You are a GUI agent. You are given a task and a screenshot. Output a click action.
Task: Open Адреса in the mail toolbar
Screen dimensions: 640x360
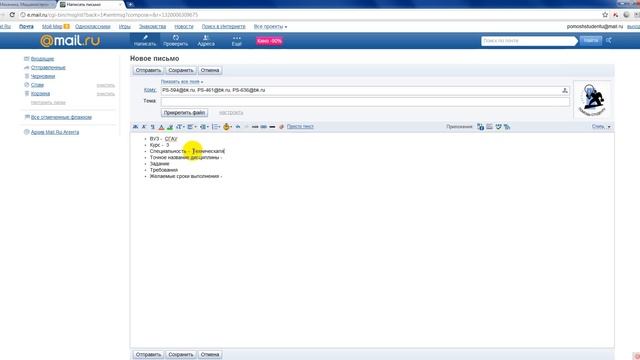206,40
